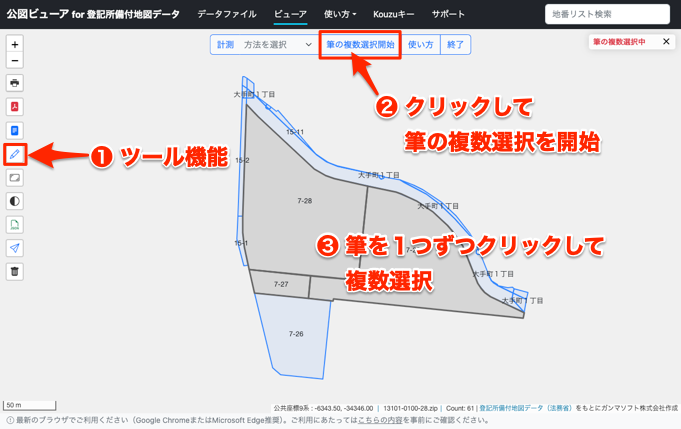
Task: Open the データファイル menu item
Action: click(x=226, y=15)
